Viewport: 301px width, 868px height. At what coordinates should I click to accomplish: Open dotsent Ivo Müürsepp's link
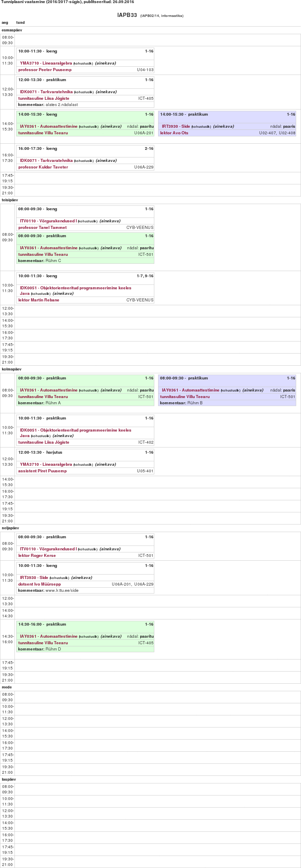(39, 584)
